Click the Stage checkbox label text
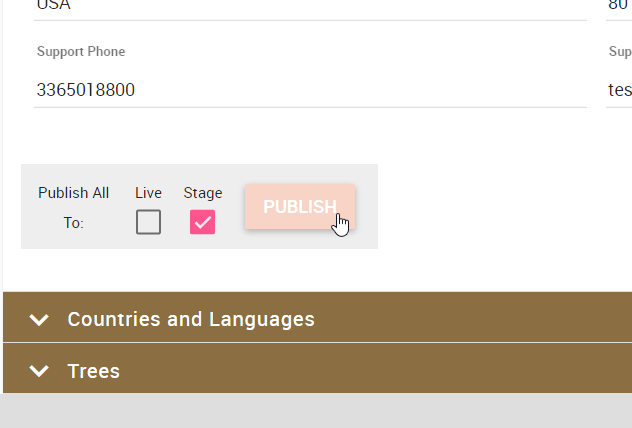Viewport: 632px width, 428px height. 203,193
